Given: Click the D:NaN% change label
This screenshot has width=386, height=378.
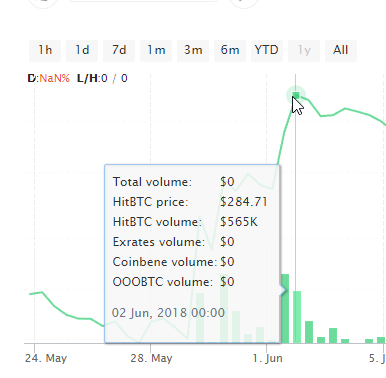Looking at the screenshot, I should (49, 78).
